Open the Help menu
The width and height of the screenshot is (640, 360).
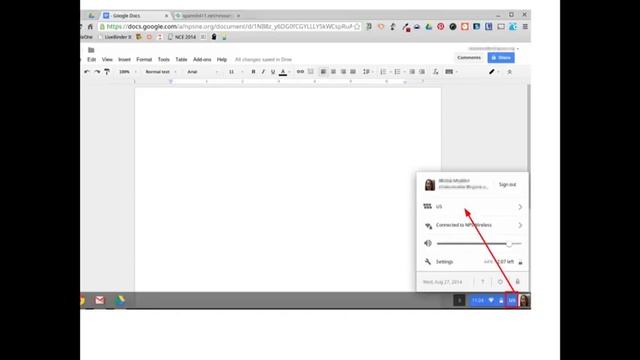[222, 60]
